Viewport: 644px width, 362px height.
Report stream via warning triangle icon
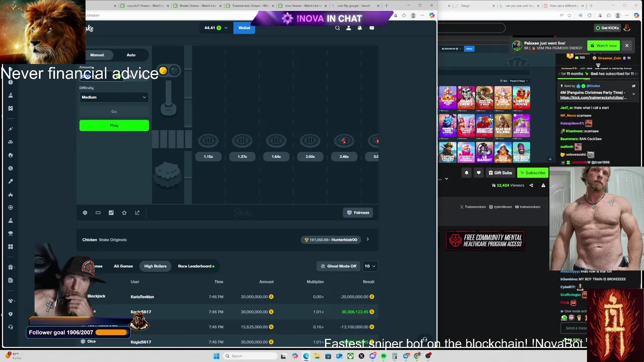[x=543, y=186]
